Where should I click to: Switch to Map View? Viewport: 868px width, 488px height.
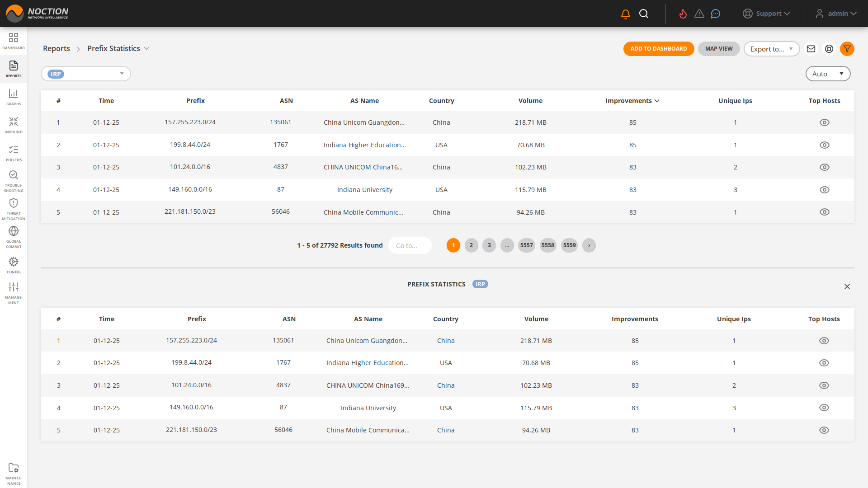pyautogui.click(x=718, y=49)
